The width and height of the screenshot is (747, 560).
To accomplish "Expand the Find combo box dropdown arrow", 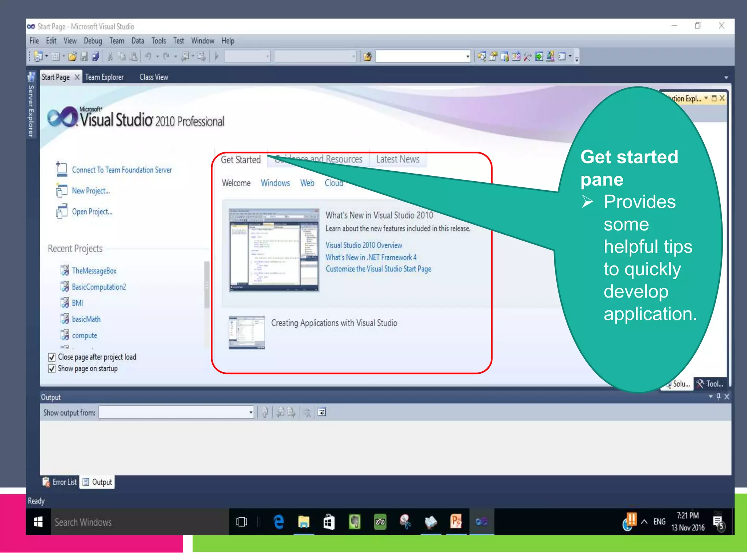I will click(x=467, y=57).
